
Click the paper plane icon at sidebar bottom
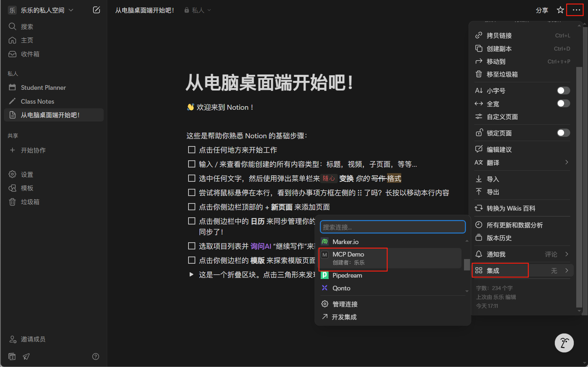click(26, 356)
